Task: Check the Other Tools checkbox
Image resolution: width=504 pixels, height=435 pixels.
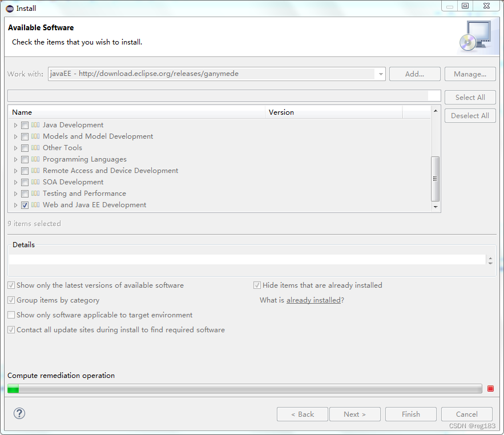Action: [25, 148]
